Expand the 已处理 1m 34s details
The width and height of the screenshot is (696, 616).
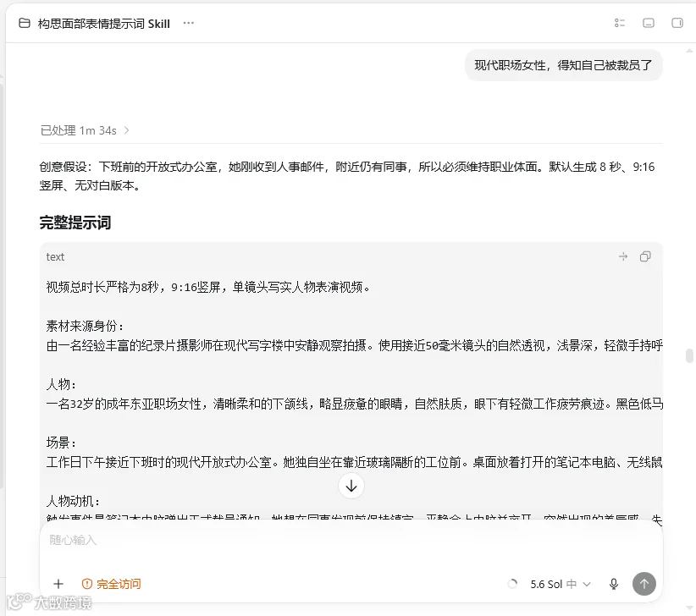pyautogui.click(x=85, y=130)
